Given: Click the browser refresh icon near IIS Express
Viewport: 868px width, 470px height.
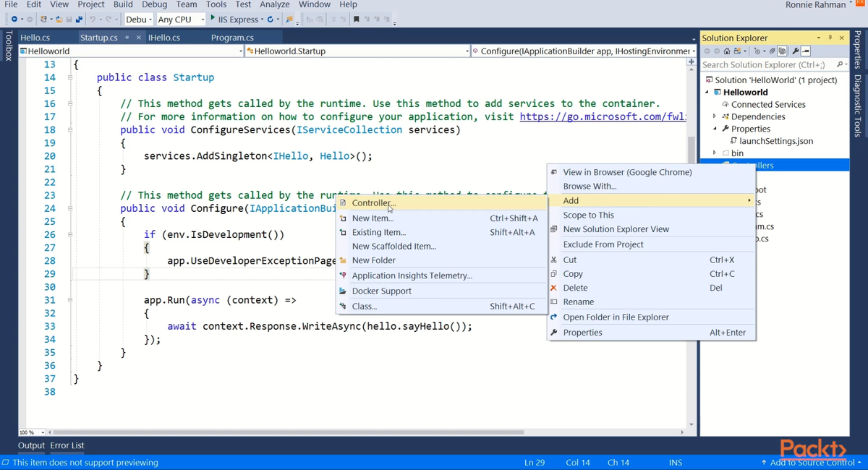Looking at the screenshot, I should pos(270,20).
